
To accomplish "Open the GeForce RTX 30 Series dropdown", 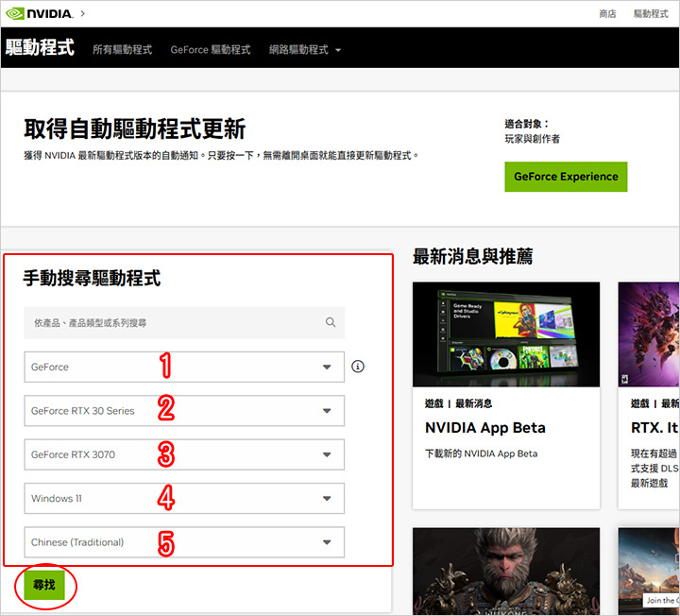I will [x=184, y=411].
